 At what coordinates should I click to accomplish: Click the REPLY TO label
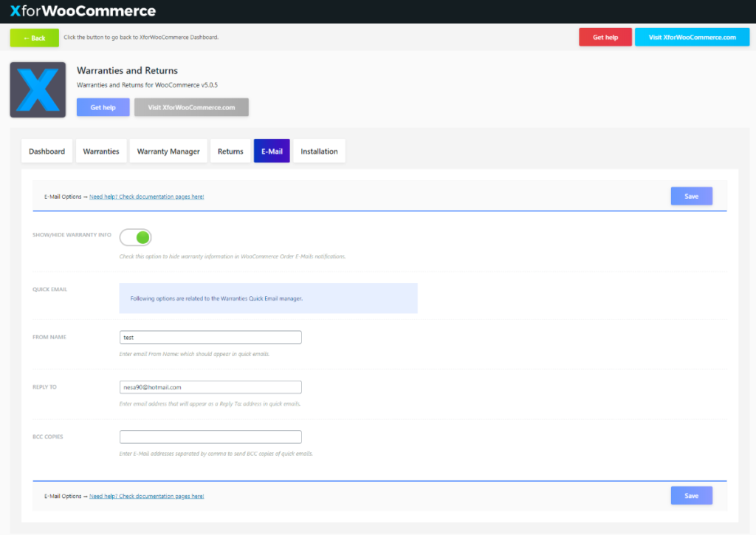[44, 387]
